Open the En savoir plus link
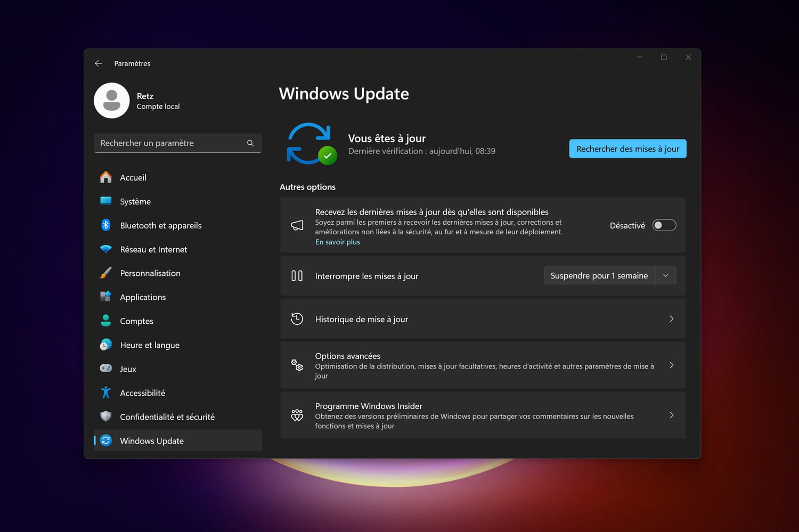799x532 pixels. pos(338,242)
